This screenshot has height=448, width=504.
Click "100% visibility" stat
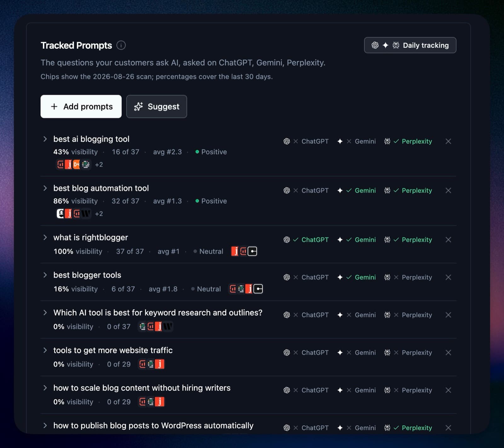[x=78, y=251]
